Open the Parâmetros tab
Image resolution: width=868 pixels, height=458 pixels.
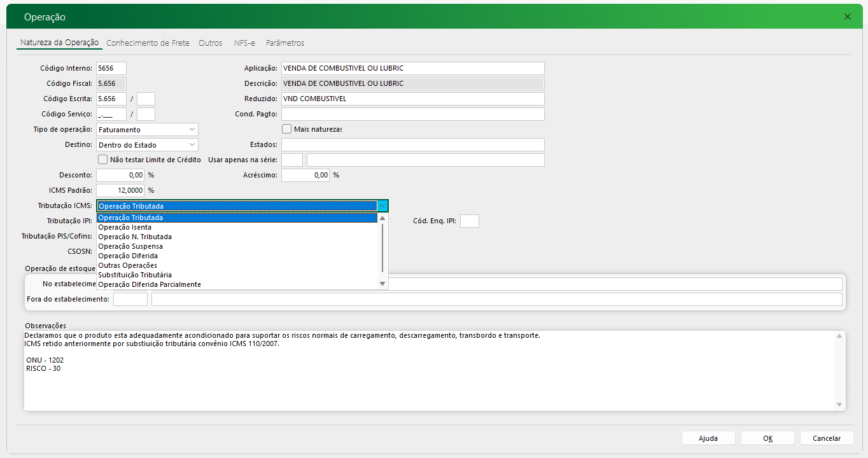(285, 43)
